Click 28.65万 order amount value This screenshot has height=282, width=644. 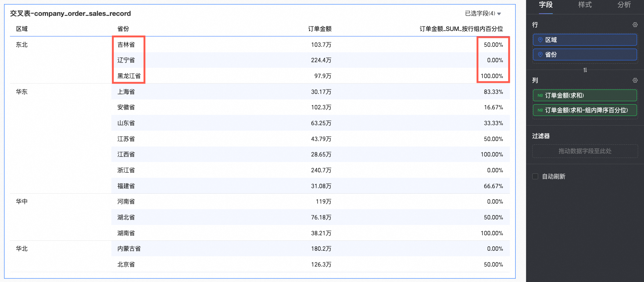(x=321, y=154)
